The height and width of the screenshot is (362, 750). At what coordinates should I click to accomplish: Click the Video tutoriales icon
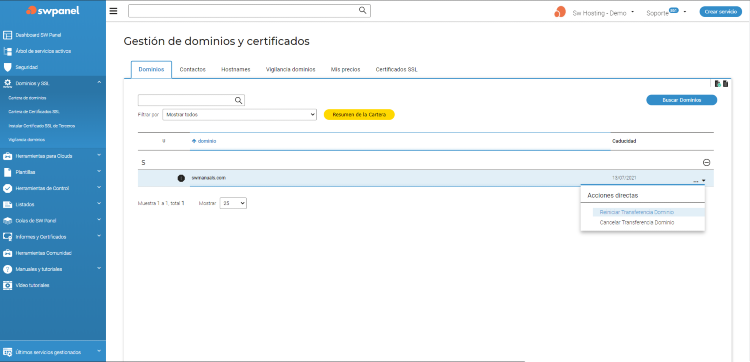tap(7, 285)
